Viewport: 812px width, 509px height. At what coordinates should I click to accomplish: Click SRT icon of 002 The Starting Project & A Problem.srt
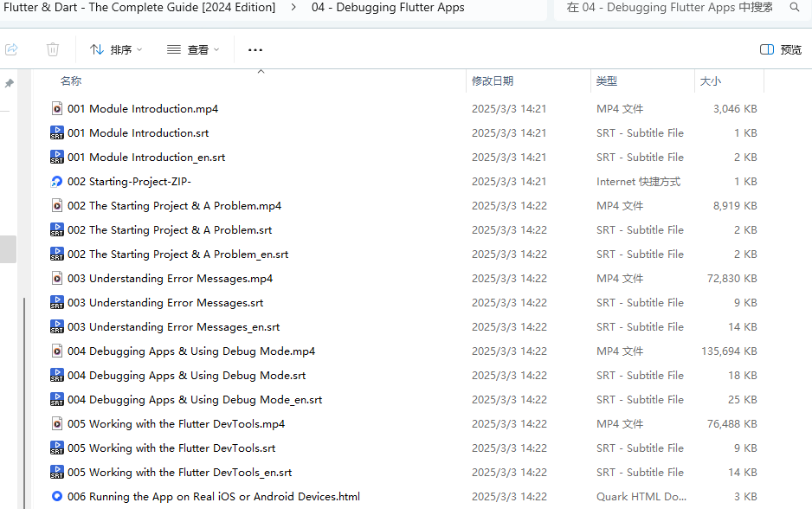coord(57,230)
